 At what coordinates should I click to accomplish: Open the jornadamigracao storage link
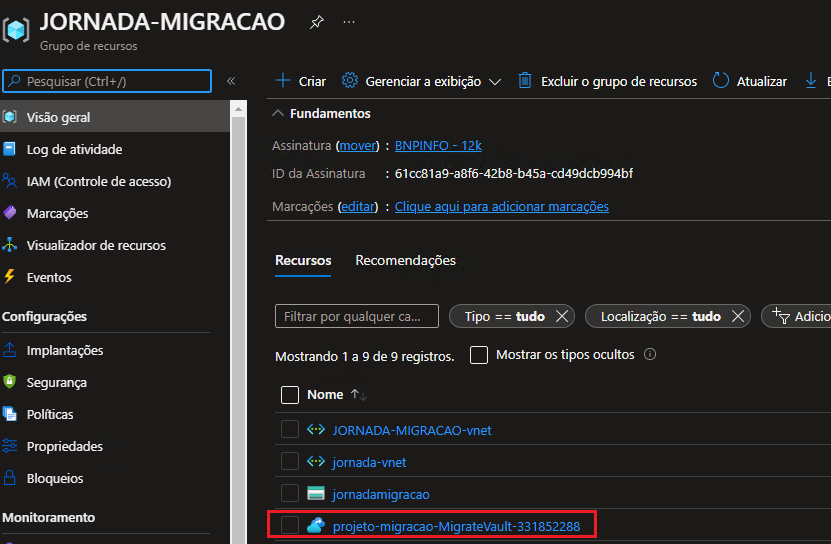coord(381,494)
